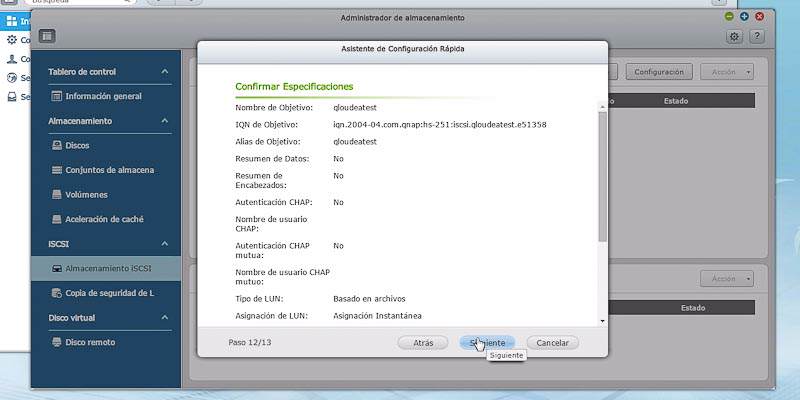Open the storage manager settings gear icon
This screenshot has width=800, height=400.
pyautogui.click(x=734, y=36)
